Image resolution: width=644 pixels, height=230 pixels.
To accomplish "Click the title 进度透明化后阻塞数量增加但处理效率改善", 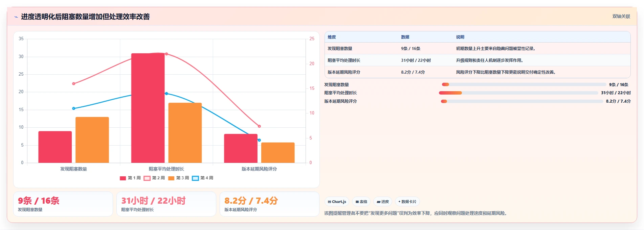I will click(85, 17).
